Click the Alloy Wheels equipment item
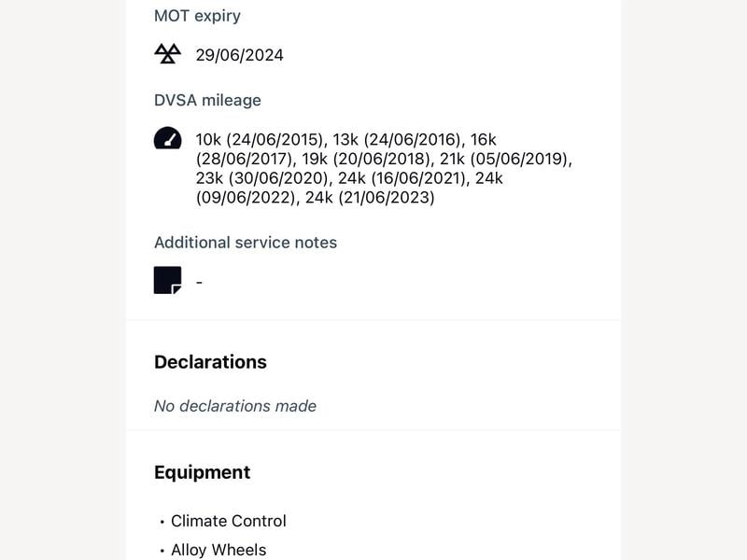Viewport: 747px width, 560px height. click(218, 550)
